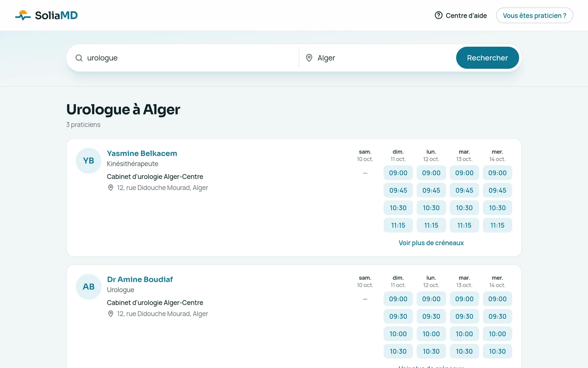Book Dr Amine Boudiaf 09:30 on mar. 13 oct.

pyautogui.click(x=464, y=316)
